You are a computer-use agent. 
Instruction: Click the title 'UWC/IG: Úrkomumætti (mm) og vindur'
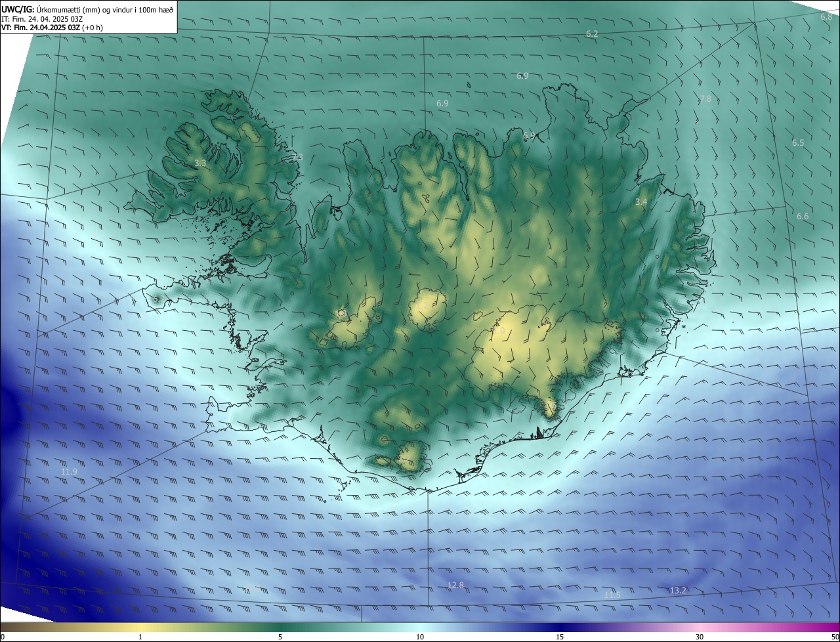(x=87, y=9)
